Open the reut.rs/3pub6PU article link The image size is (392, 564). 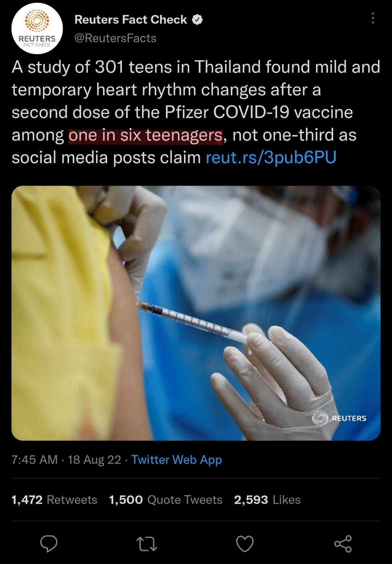[271, 157]
